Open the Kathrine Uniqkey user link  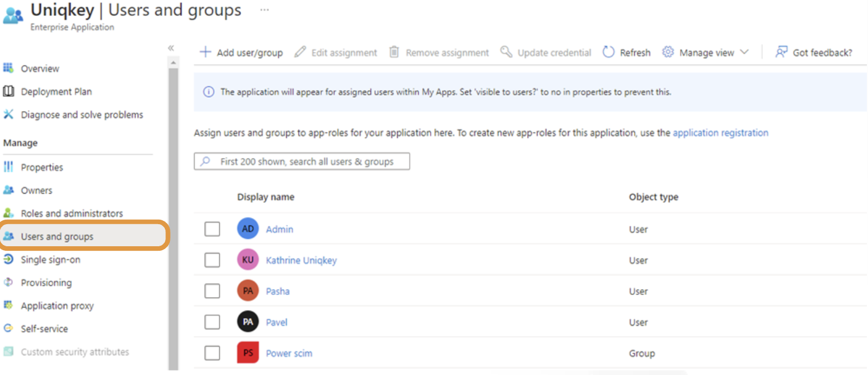click(301, 260)
